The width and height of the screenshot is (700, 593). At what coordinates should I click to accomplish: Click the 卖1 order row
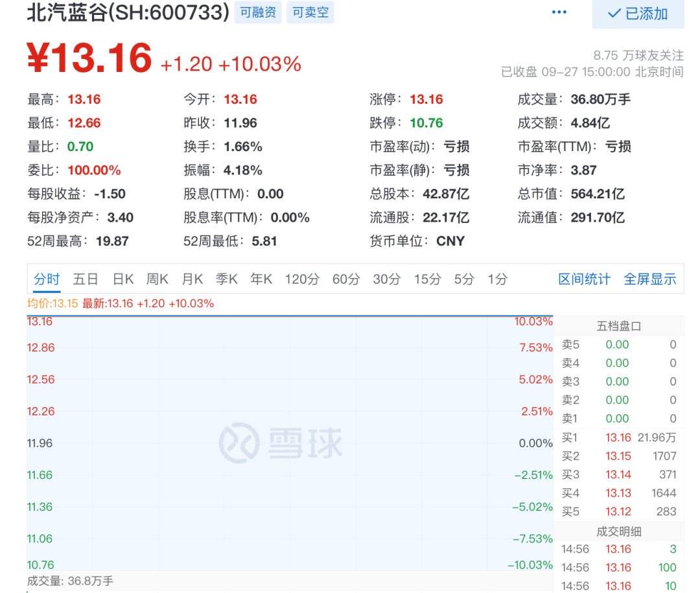619,419
